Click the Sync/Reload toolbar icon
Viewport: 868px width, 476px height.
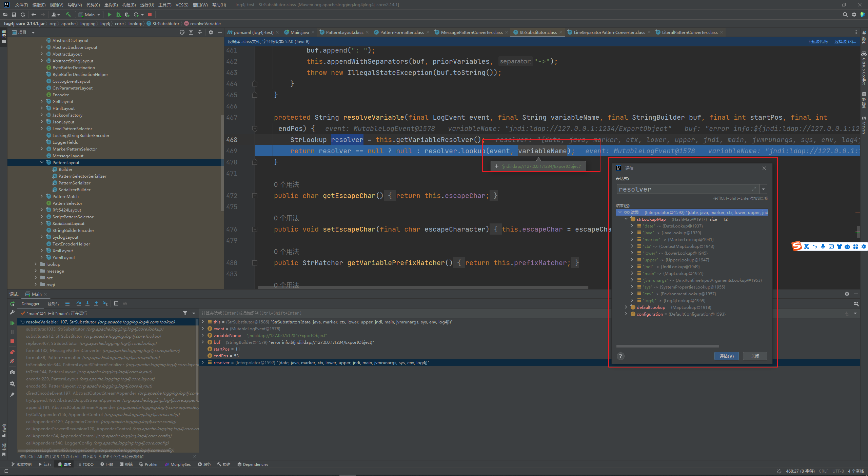tap(23, 15)
